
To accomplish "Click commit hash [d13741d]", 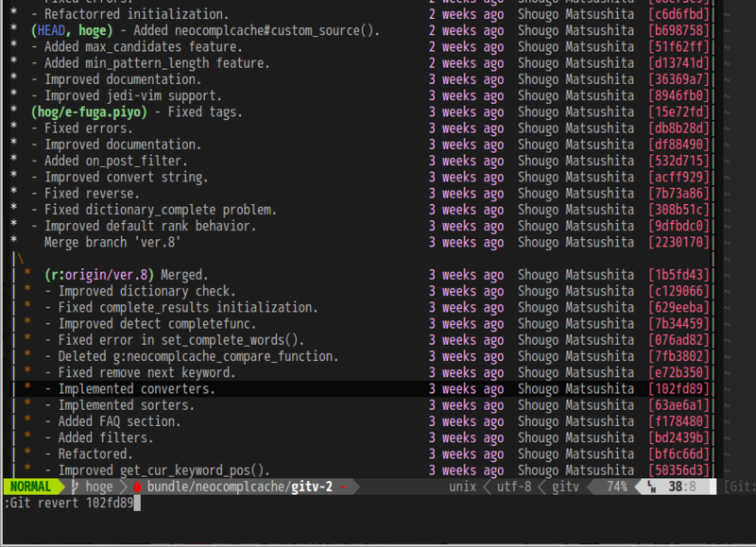I will click(x=679, y=63).
